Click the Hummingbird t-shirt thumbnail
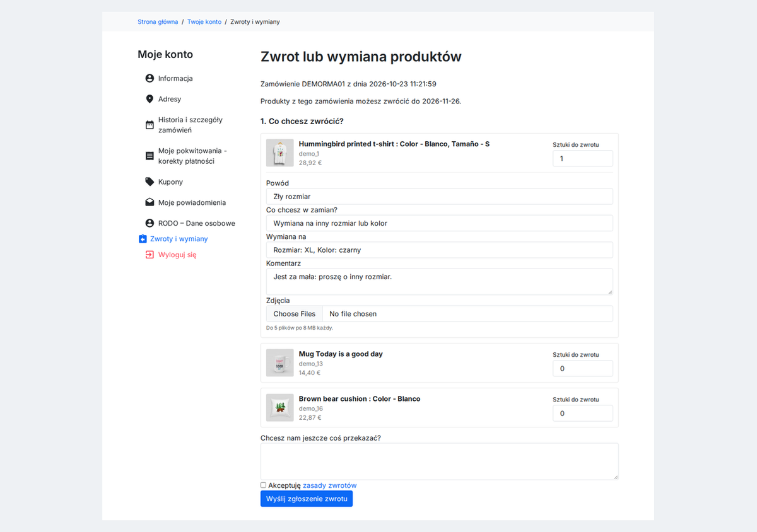Screen dimensions: 757x532 pos(280,153)
